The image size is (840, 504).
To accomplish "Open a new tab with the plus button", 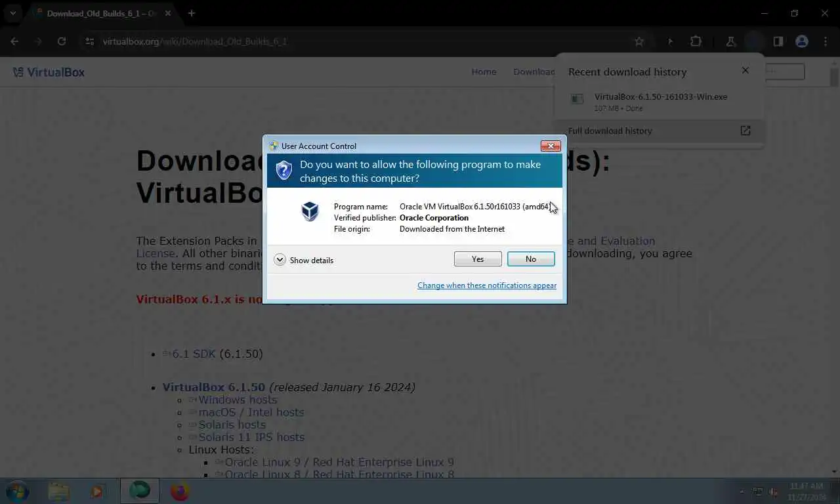I will [x=192, y=13].
